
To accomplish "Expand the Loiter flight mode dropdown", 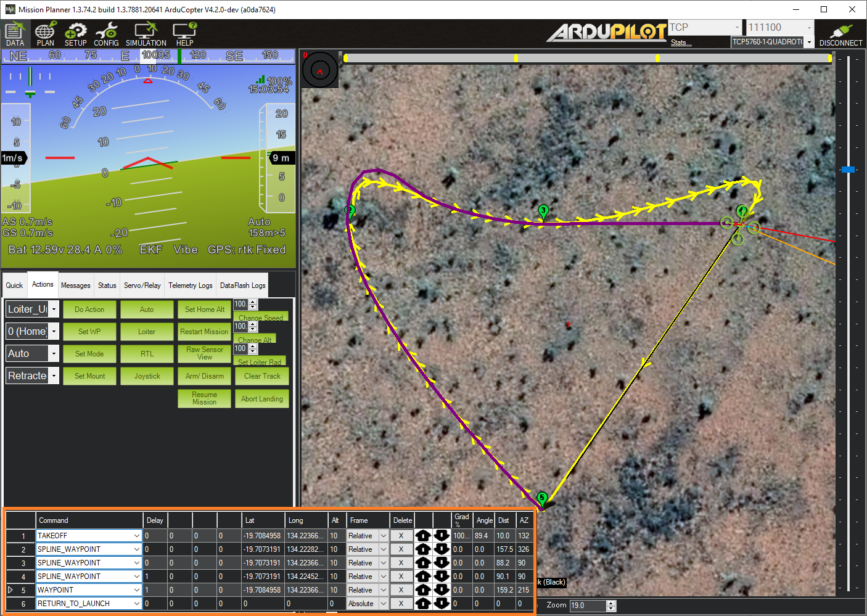I will point(54,309).
